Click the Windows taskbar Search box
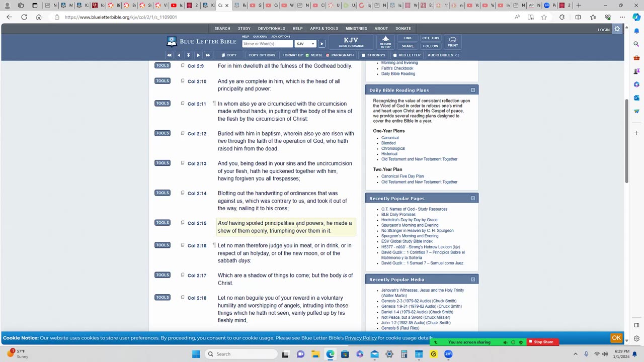 (x=240, y=354)
